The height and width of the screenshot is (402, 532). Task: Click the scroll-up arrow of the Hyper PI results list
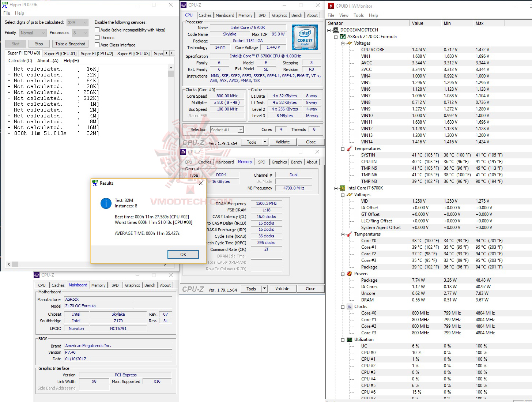(171, 68)
